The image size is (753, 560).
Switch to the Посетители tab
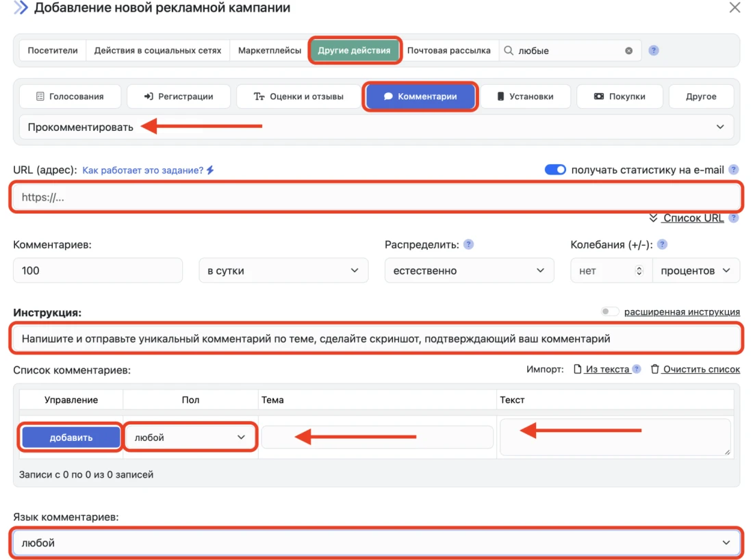tap(53, 51)
